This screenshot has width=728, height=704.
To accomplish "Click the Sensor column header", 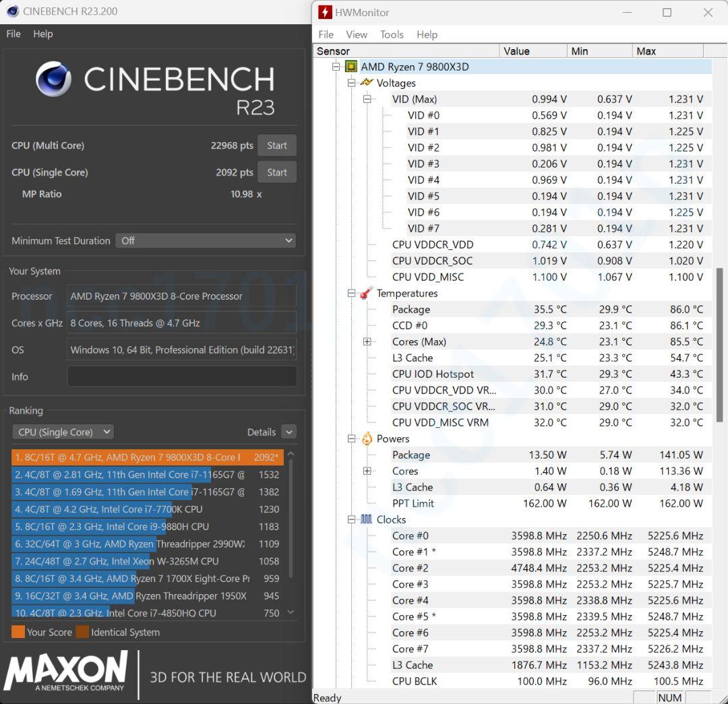I will point(406,51).
